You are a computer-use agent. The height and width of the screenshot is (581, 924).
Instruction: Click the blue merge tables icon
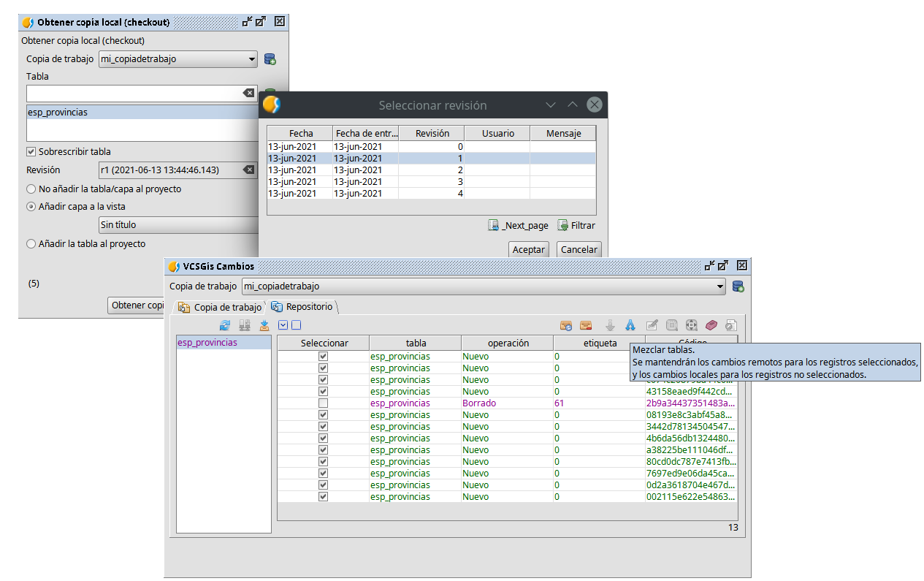(630, 325)
